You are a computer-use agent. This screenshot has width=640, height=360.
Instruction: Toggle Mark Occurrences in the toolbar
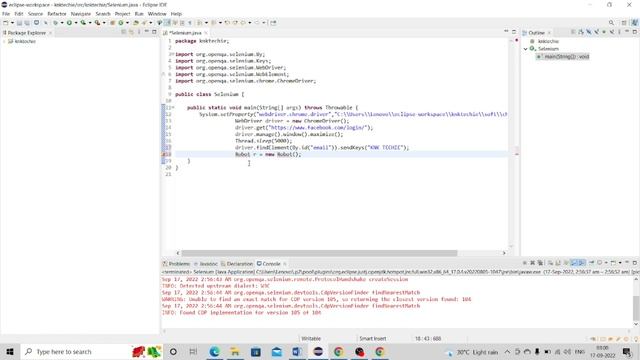tap(167, 23)
